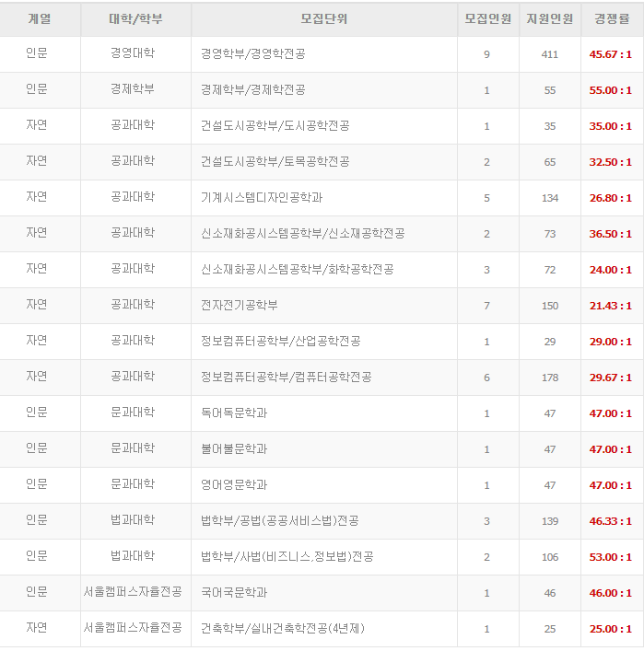The width and height of the screenshot is (644, 651).
Task: Click the 32.50 : 1 competition rate
Action: (610, 162)
